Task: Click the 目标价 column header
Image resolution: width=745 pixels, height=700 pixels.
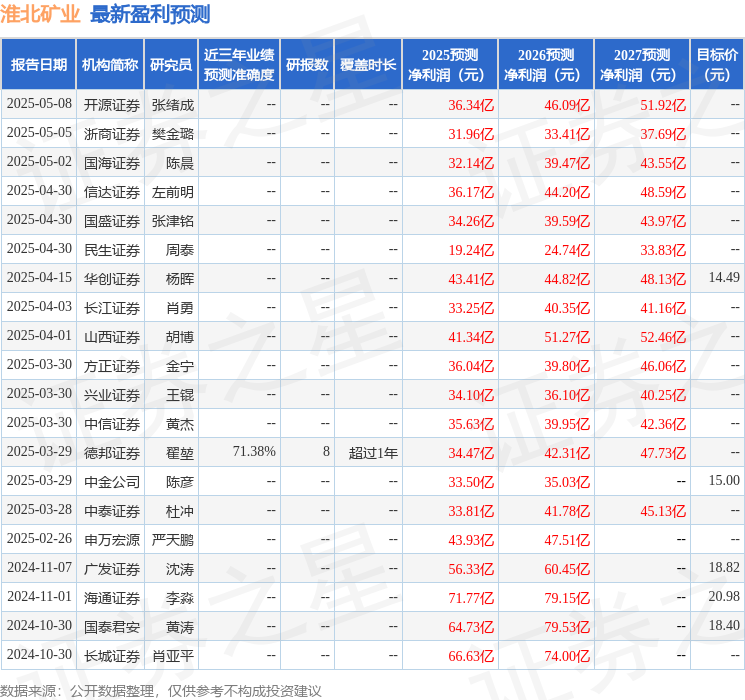Action: 716,64
